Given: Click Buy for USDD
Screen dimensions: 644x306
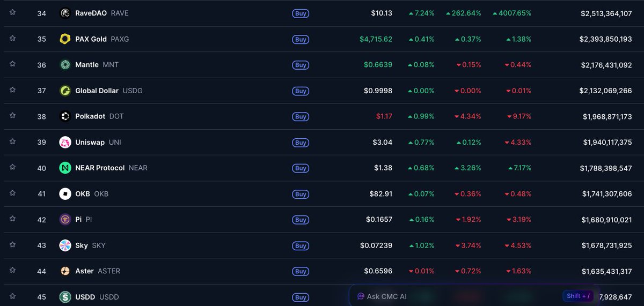Looking at the screenshot, I should coord(301,297).
